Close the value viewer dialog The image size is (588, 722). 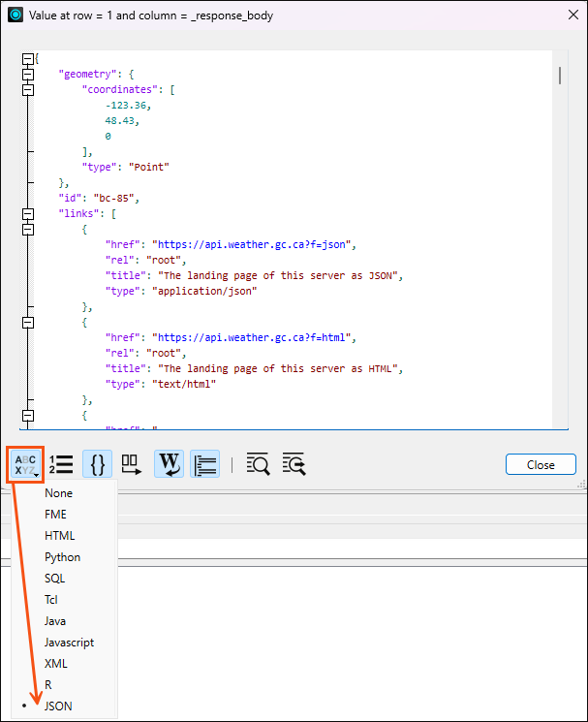tap(541, 464)
